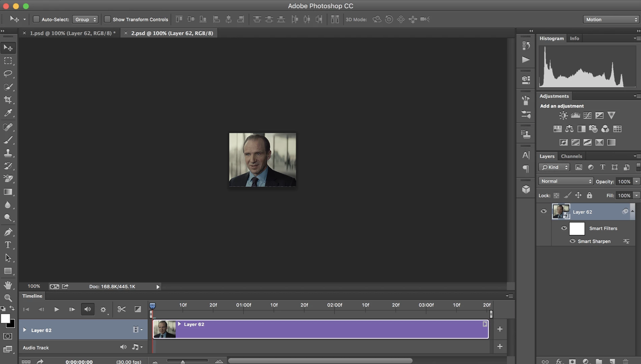641x364 pixels.
Task: Click the timeline horizontal scrollbar
Action: [x=320, y=361]
